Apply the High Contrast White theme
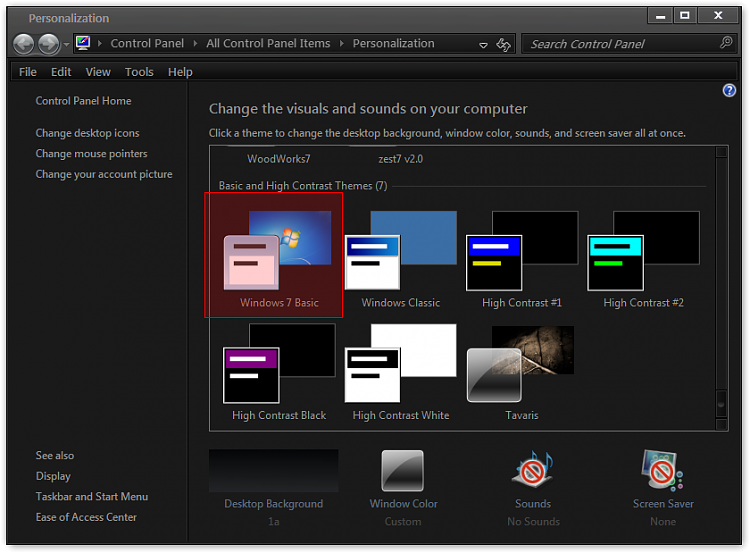Viewport: 750px width, 553px height. pos(401,372)
